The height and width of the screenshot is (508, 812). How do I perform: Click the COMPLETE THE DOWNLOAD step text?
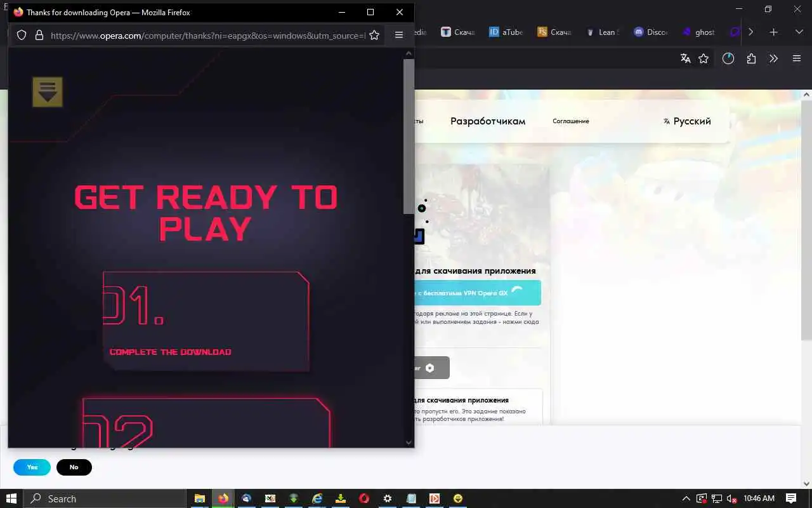coord(171,352)
